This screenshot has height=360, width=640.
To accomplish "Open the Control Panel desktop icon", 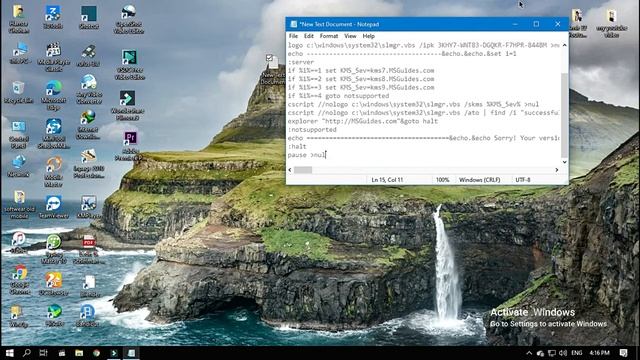I will click(18, 135).
